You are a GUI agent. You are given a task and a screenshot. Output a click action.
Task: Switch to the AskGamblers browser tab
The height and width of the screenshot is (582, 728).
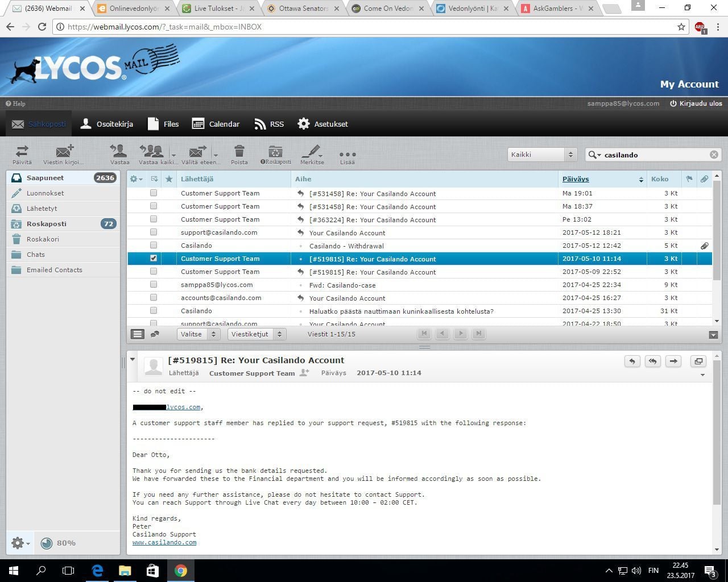pos(557,9)
